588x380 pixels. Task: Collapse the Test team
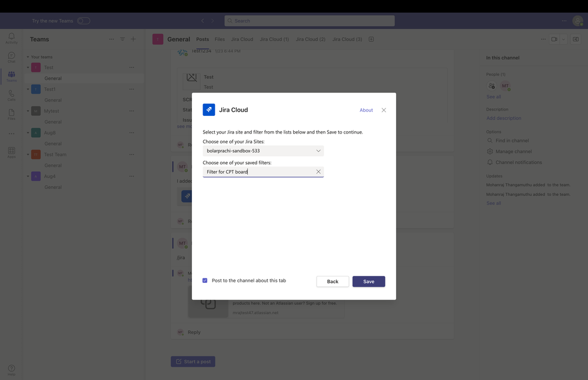[x=28, y=68]
